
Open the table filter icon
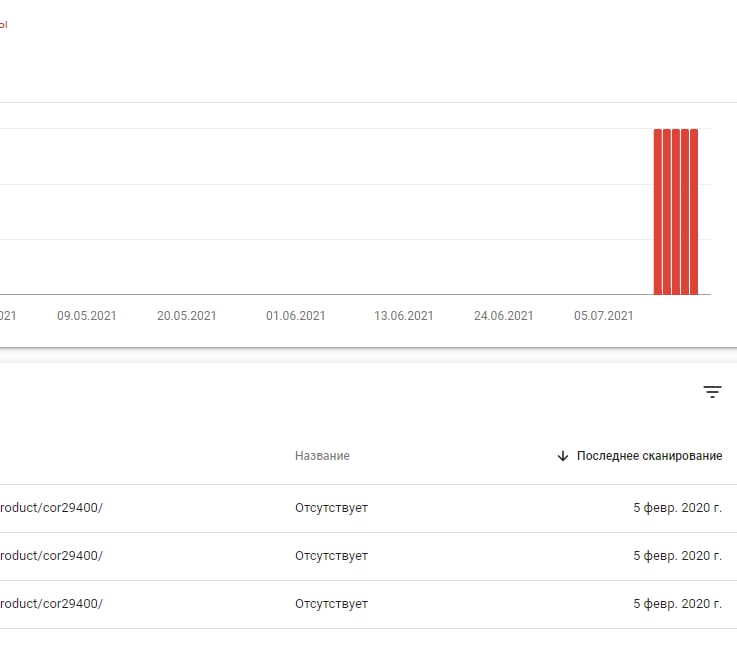click(712, 392)
